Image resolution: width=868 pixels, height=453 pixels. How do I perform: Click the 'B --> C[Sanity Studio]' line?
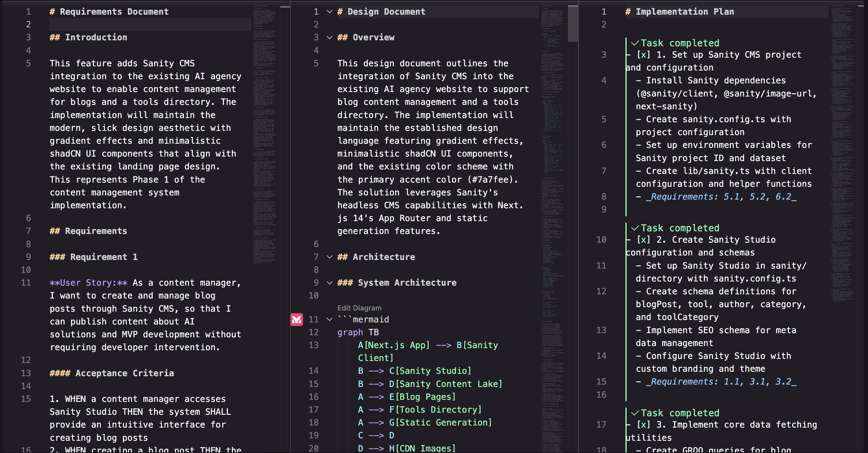tap(415, 371)
